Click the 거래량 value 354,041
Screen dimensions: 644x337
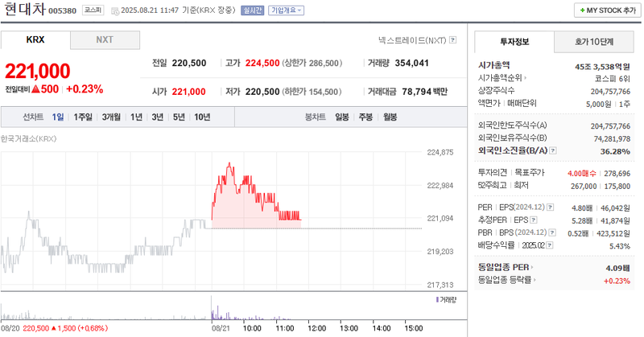click(412, 64)
